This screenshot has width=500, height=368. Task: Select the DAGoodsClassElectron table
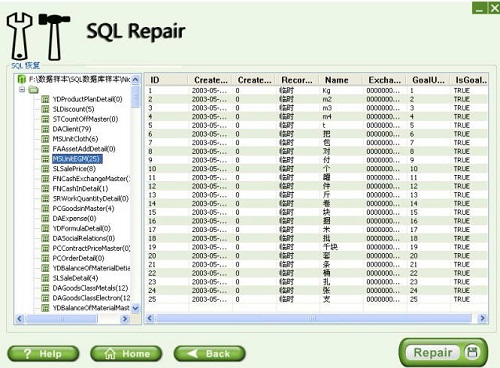(x=91, y=298)
